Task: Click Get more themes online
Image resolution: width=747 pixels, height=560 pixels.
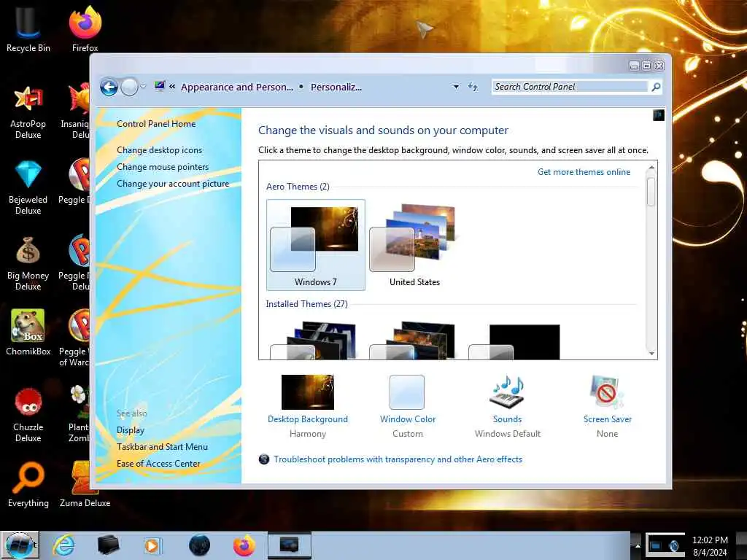Action: (584, 172)
